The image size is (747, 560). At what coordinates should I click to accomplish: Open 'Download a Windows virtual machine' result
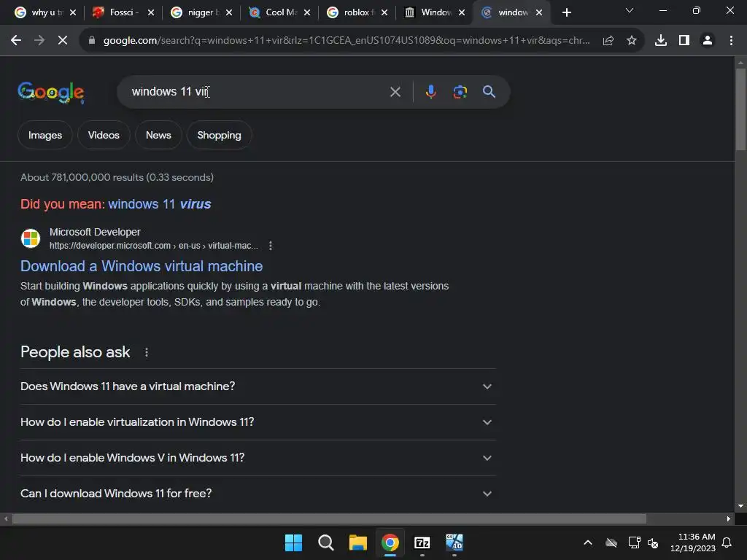click(142, 266)
